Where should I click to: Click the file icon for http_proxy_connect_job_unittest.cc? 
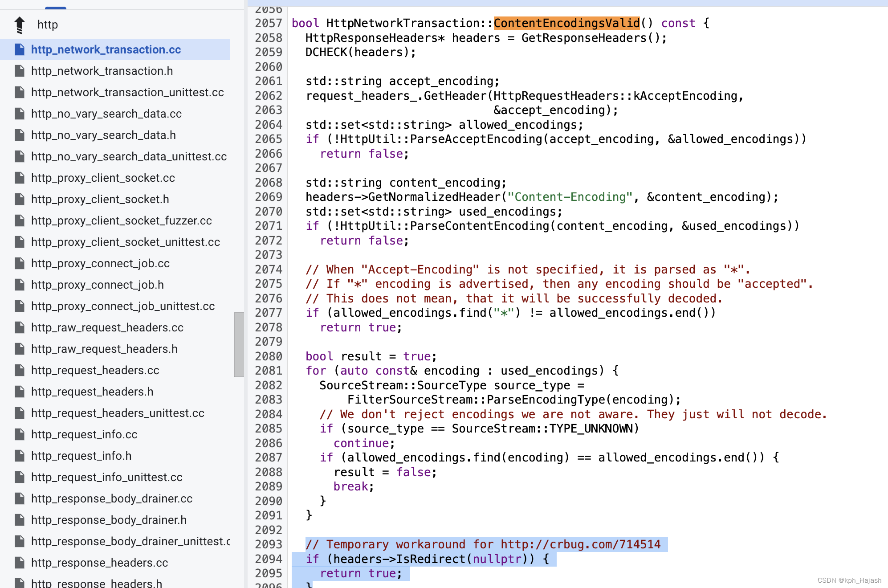(x=20, y=306)
